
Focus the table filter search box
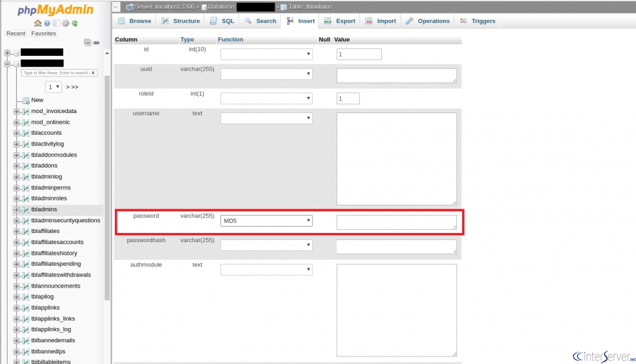57,73
